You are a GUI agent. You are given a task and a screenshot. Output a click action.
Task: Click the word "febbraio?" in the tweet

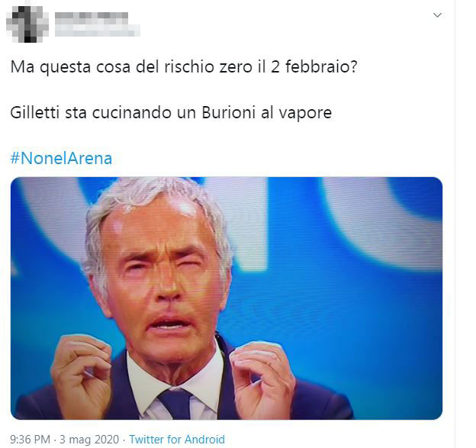(x=321, y=67)
